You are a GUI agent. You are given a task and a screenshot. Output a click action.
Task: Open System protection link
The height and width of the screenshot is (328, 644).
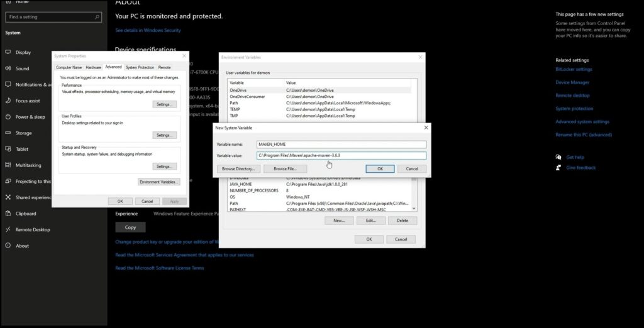click(x=574, y=109)
